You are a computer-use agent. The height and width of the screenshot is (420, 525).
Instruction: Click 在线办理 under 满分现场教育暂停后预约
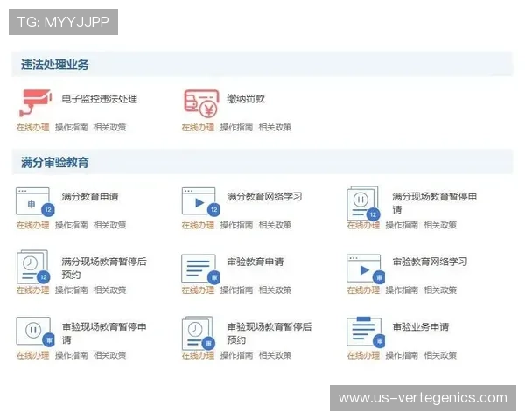[33, 290]
